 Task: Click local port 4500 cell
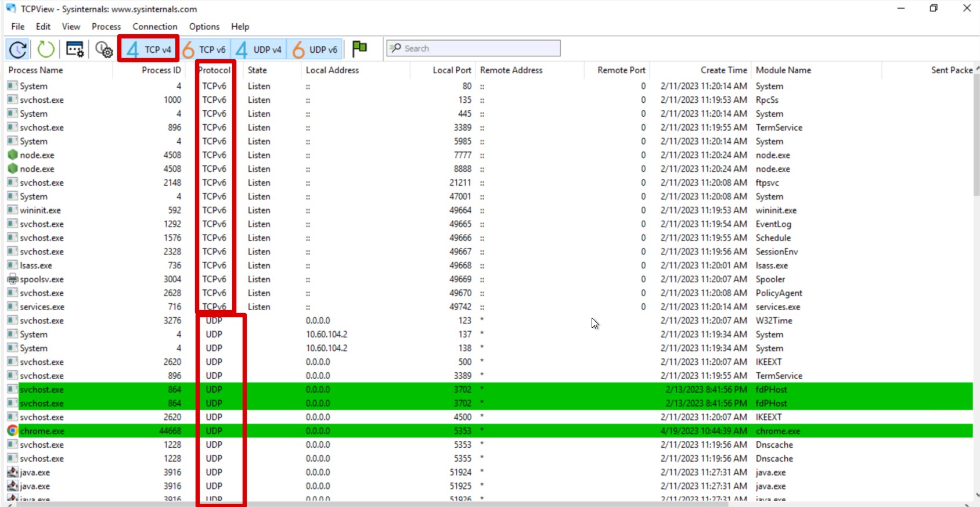coord(463,417)
